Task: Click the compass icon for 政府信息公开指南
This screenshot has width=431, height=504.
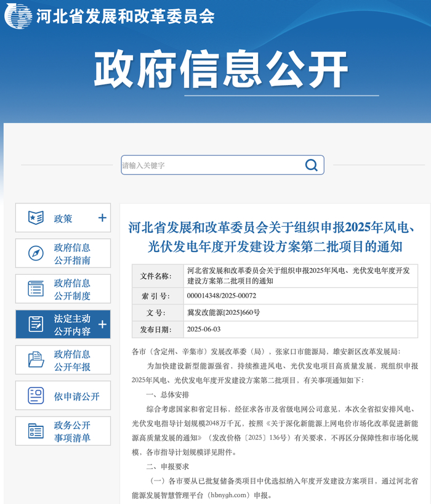Action: point(36,253)
